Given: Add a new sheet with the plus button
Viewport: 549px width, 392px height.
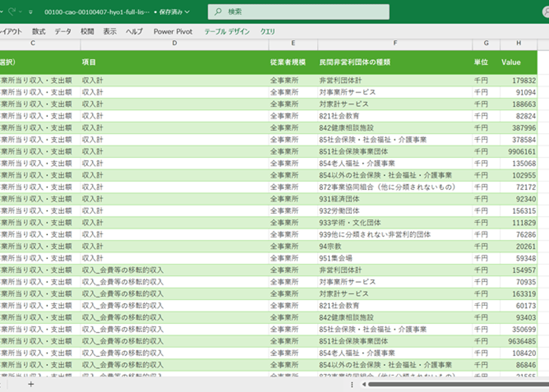Looking at the screenshot, I should click(x=31, y=384).
